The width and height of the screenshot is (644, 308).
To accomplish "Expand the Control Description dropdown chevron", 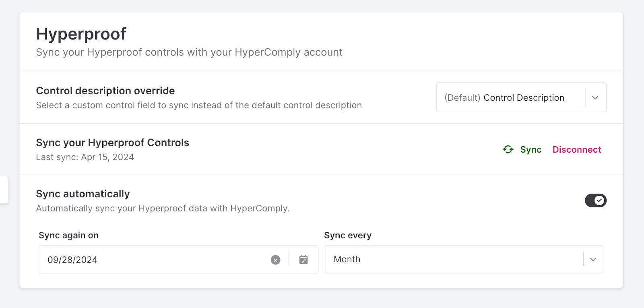I will pos(595,98).
